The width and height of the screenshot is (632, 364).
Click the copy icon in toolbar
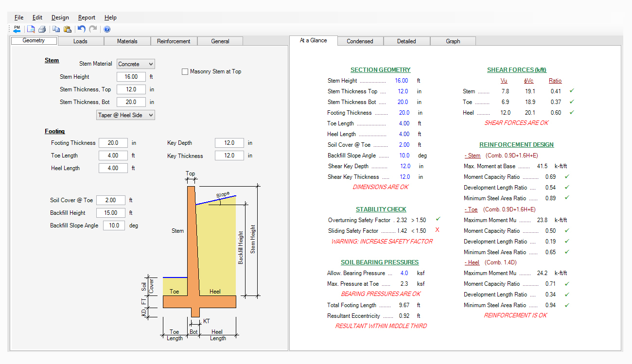[56, 29]
